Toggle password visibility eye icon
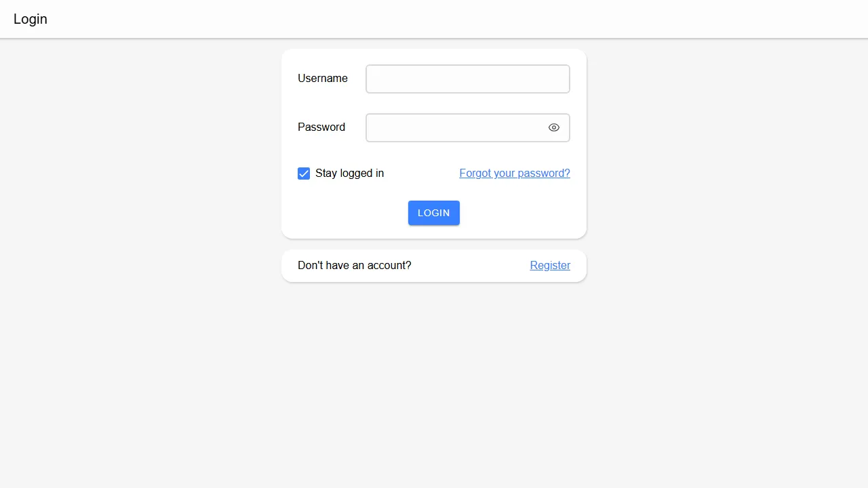This screenshot has width=868, height=488. click(x=554, y=127)
